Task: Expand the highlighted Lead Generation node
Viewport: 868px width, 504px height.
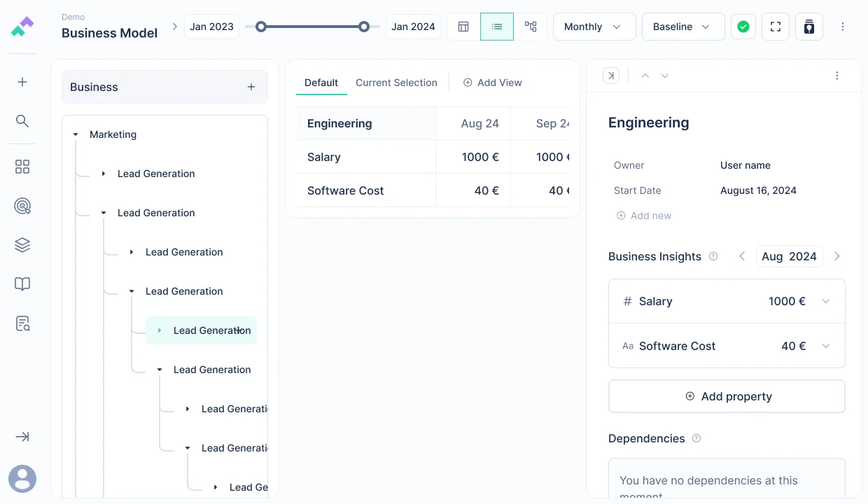Action: pos(160,330)
